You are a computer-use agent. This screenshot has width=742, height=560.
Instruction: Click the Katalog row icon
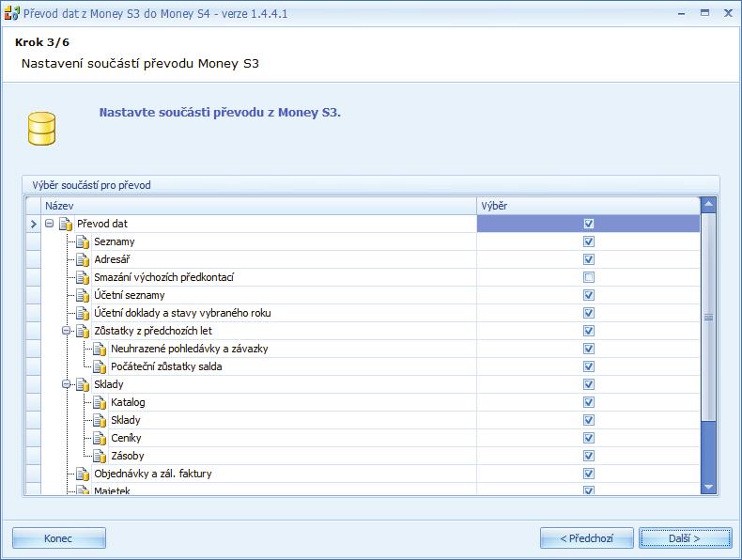tap(100, 402)
